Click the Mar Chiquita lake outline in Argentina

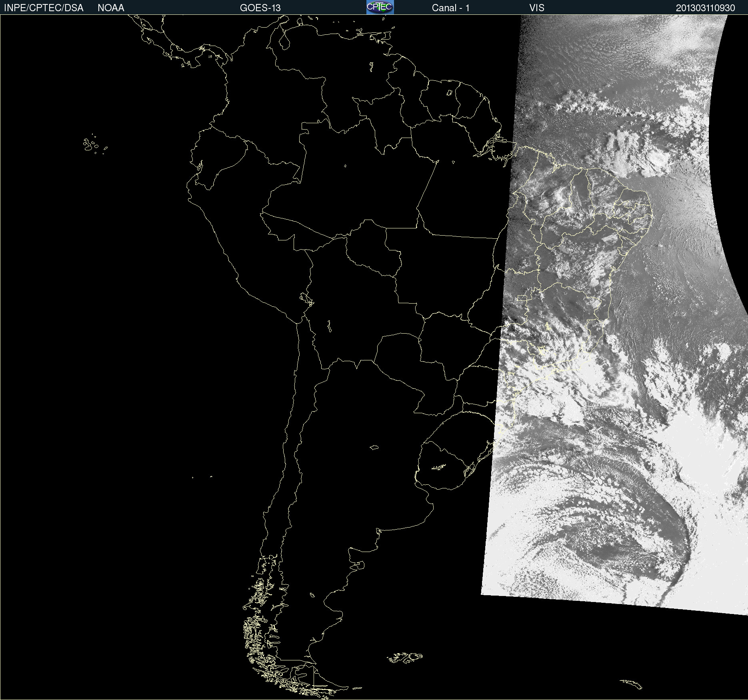(x=374, y=447)
